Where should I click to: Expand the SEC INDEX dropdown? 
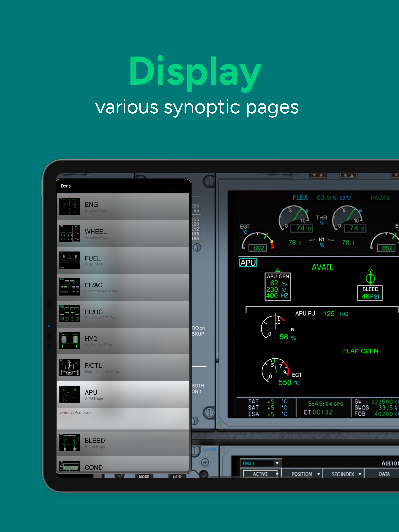(360, 474)
